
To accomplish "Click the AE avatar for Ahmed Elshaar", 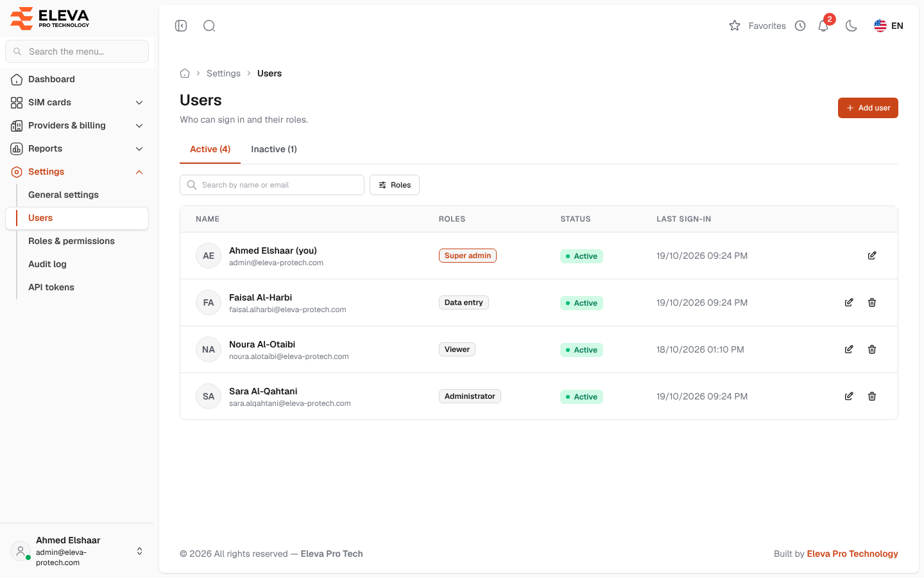I will pos(209,256).
